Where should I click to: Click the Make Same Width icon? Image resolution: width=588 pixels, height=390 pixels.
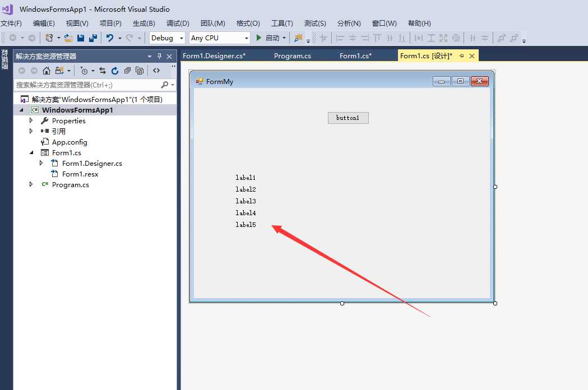[x=419, y=38]
